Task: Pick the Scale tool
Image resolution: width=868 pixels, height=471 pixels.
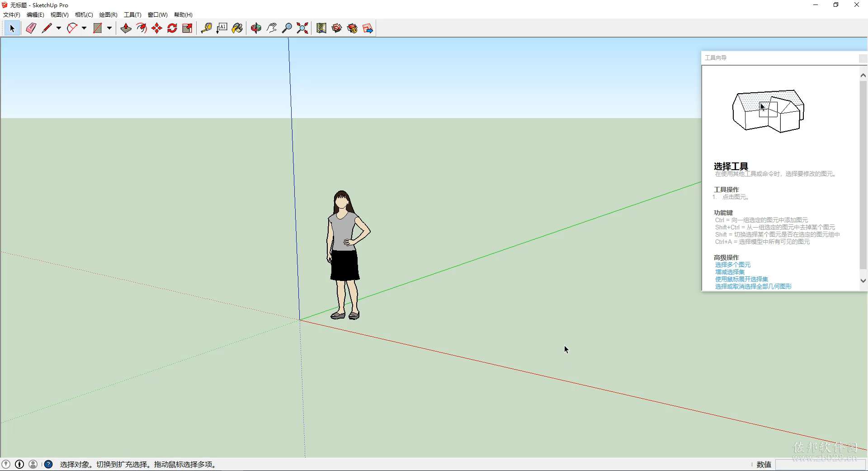Action: click(x=187, y=29)
